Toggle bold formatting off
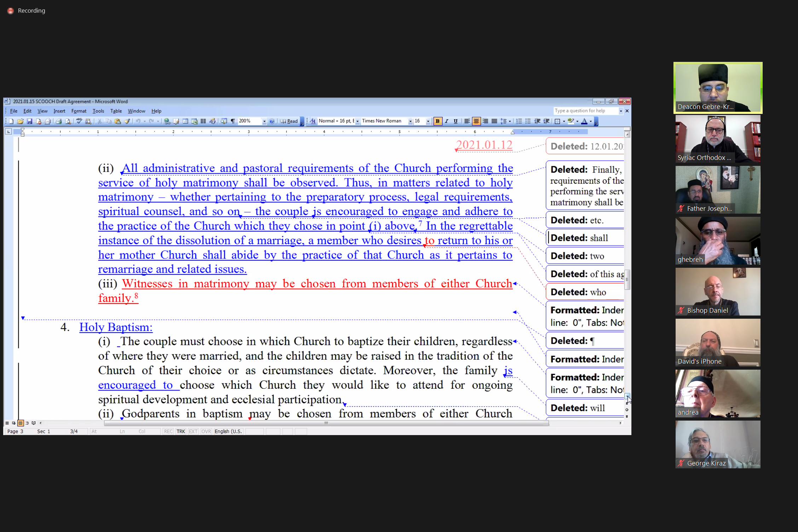Image resolution: width=798 pixels, height=532 pixels. point(438,121)
